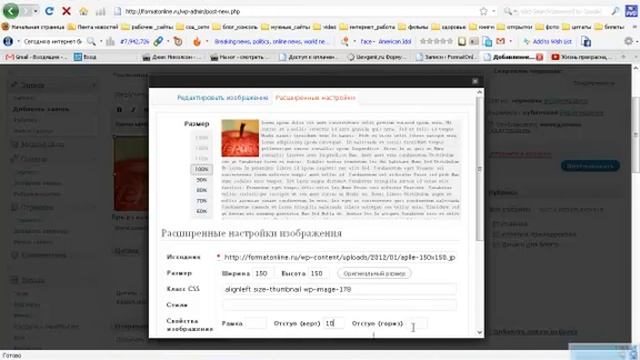Open dropdown arrow next to globe icon

18,41
